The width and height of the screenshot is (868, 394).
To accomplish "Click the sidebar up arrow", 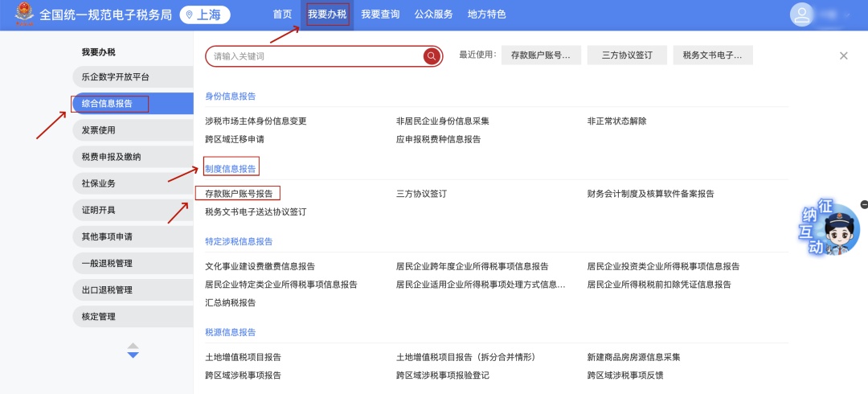I will (x=133, y=346).
